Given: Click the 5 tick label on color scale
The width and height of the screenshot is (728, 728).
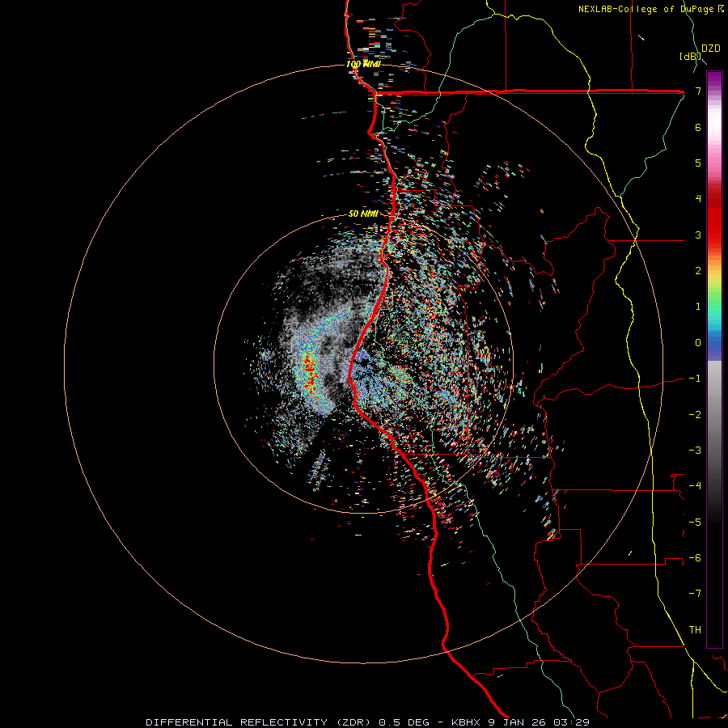Looking at the screenshot, I should 698,163.
